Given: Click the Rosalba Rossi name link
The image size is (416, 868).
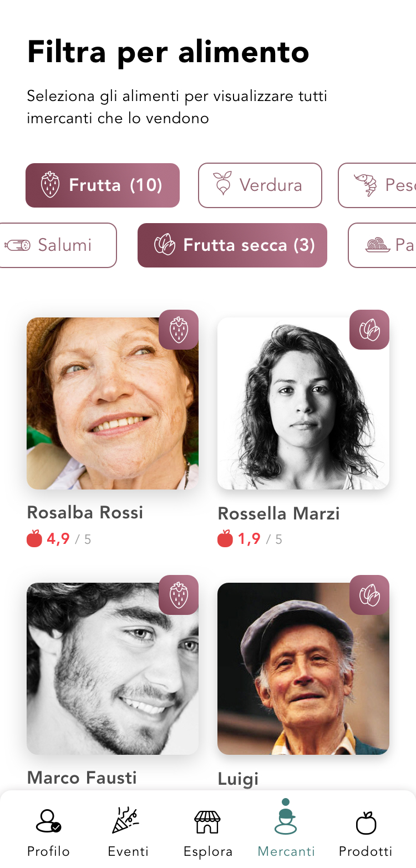Looking at the screenshot, I should (85, 512).
